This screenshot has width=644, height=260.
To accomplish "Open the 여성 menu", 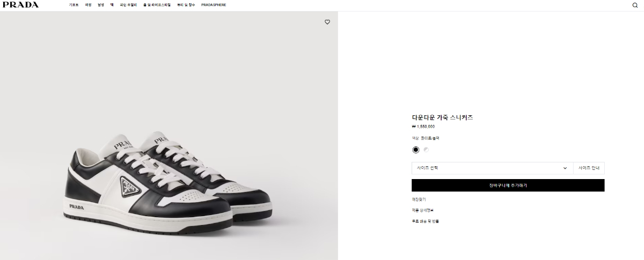I will 88,5.
